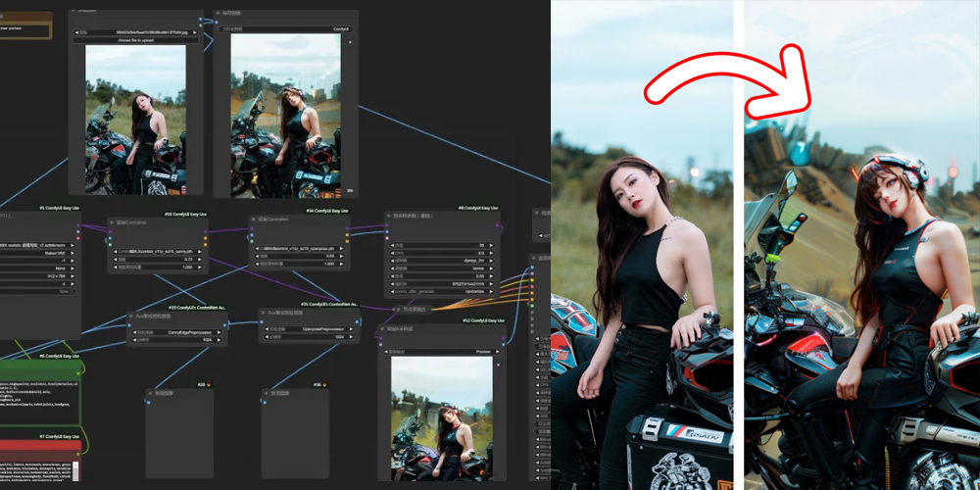Click right arrow of the Baked VAE field
Image resolution: width=980 pixels, height=490 pixels.
[72, 253]
